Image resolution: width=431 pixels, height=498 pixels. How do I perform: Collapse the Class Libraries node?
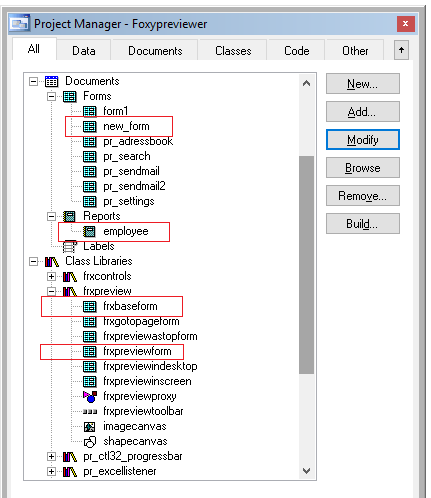[x=33, y=261]
